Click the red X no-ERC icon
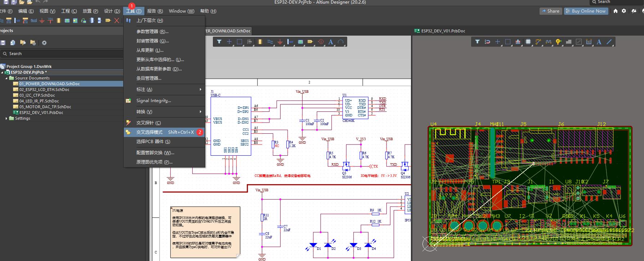This screenshot has height=261, width=644. click(x=117, y=20)
